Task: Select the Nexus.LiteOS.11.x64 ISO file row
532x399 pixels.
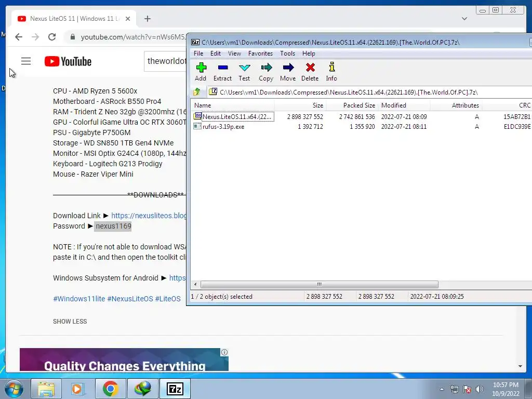Action: click(362, 117)
